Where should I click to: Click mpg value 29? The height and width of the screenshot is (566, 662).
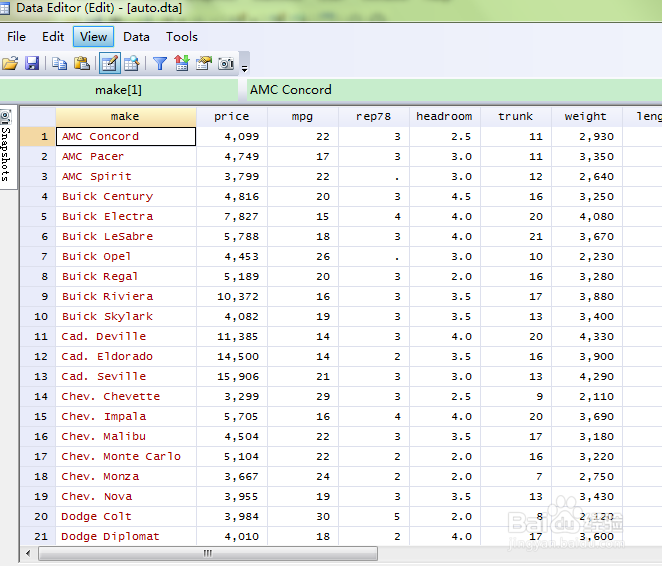tap(303, 396)
